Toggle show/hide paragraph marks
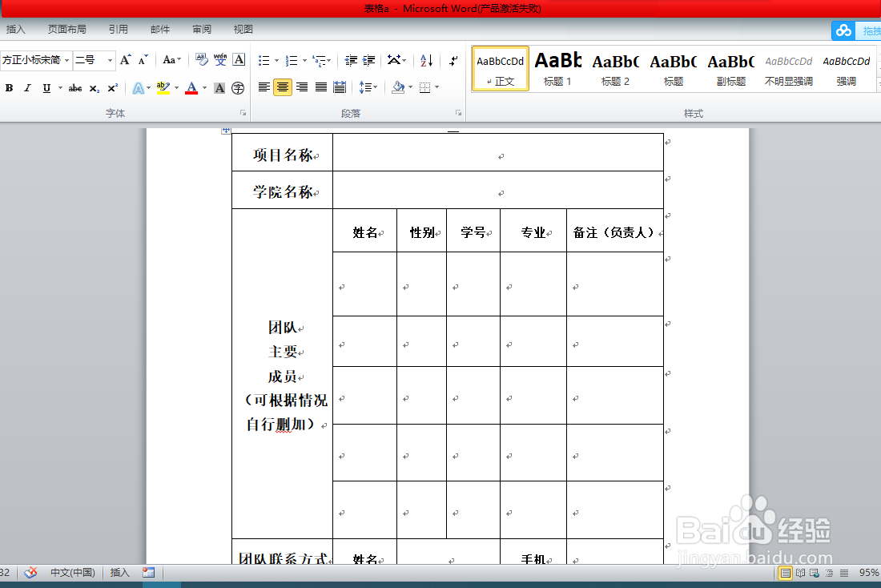This screenshot has height=588, width=881. 453,61
